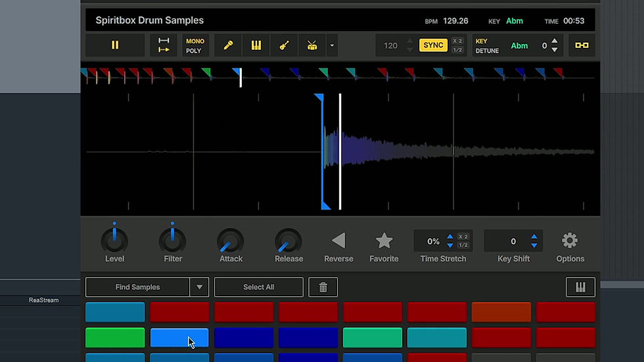Image resolution: width=644 pixels, height=362 pixels.
Task: Click the Find Samples button
Action: tap(137, 287)
